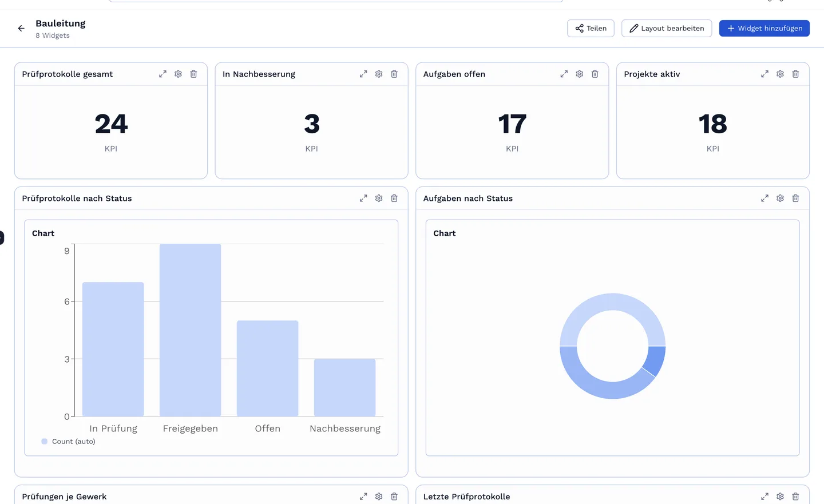The width and height of the screenshot is (824, 504).
Task: Click the 8 Widgets subtitle
Action: pyautogui.click(x=53, y=35)
